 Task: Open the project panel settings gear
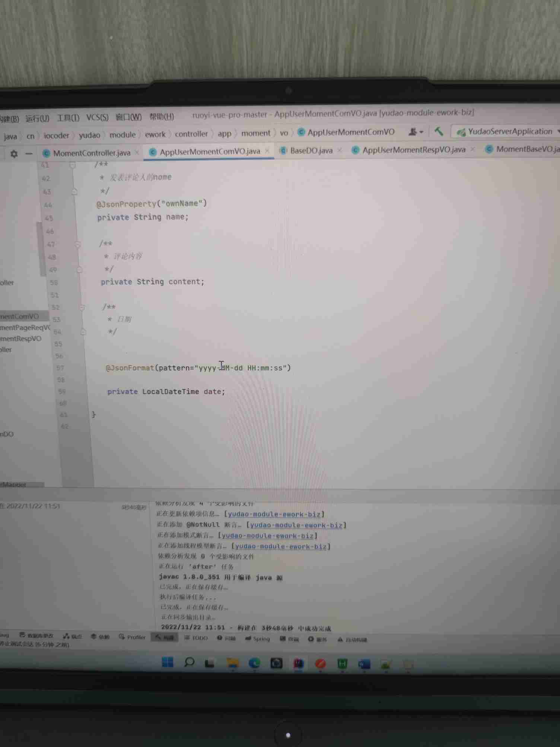coord(14,154)
